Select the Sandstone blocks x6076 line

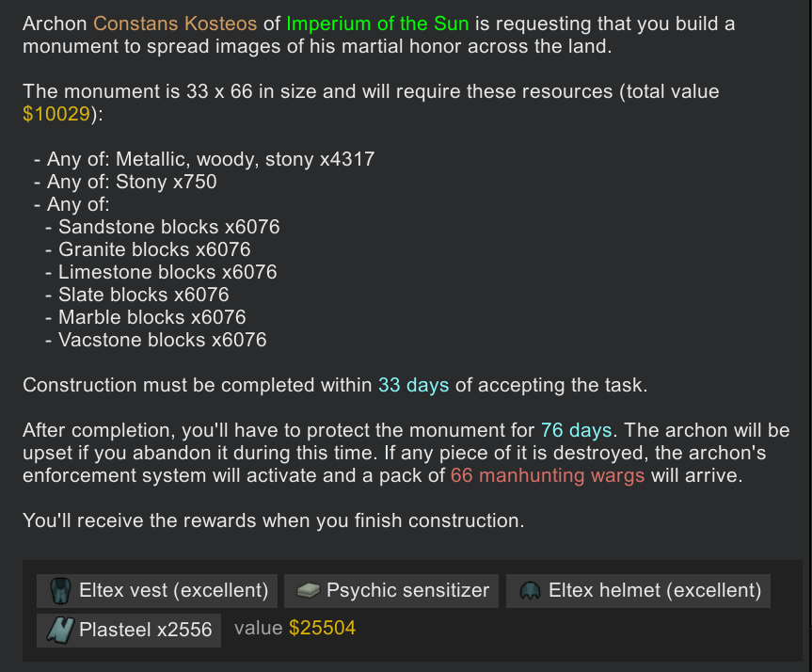tap(168, 227)
